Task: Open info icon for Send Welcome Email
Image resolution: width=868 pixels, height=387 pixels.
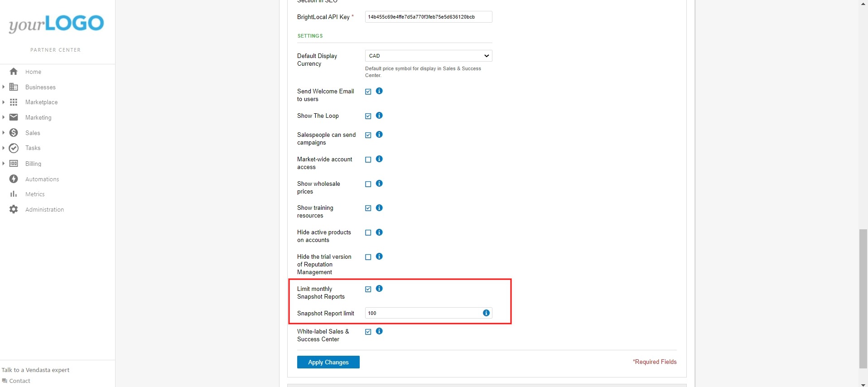Action: [379, 91]
